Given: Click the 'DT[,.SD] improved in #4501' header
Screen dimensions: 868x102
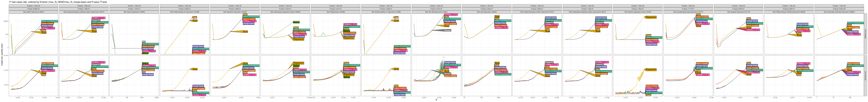Looking at the screenshot, I should [436, 12].
